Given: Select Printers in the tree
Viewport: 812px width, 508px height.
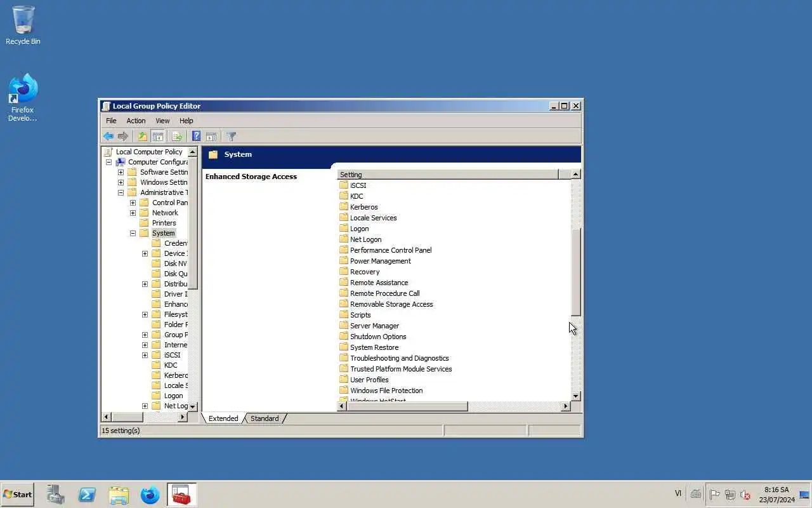Looking at the screenshot, I should pyautogui.click(x=164, y=223).
